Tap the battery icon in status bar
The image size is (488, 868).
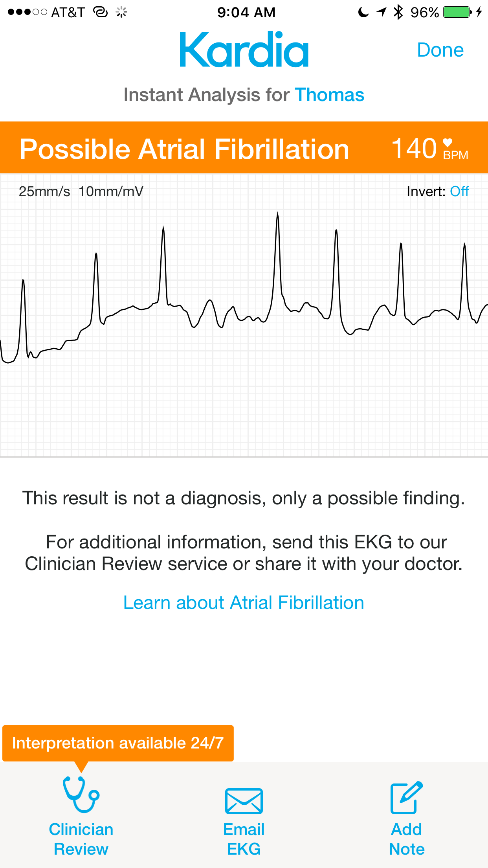457,12
